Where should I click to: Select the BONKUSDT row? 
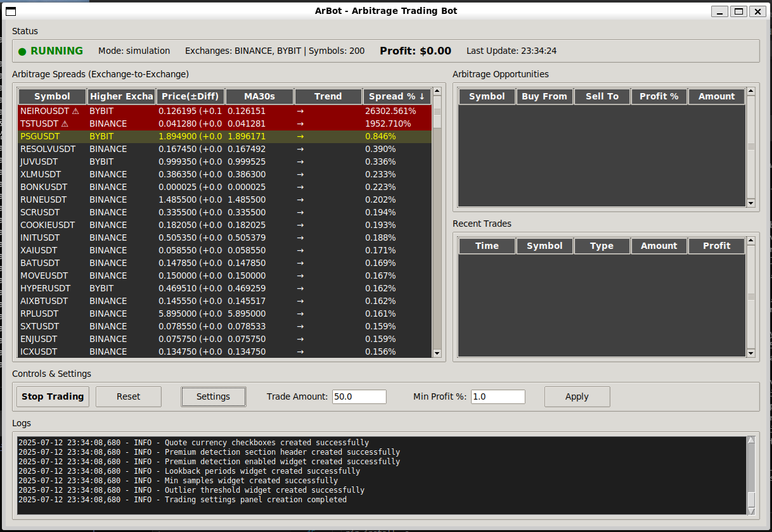coord(225,187)
